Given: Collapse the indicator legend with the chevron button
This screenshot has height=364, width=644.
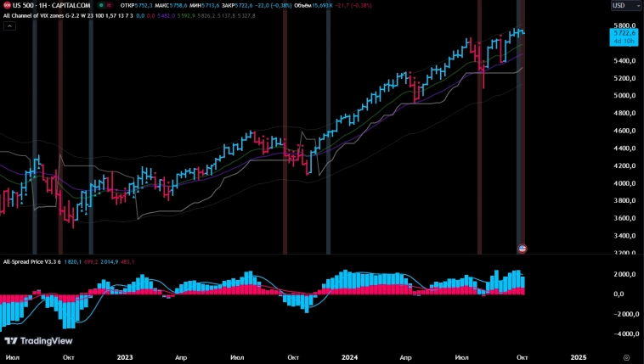Looking at the screenshot, I should 8,26.
